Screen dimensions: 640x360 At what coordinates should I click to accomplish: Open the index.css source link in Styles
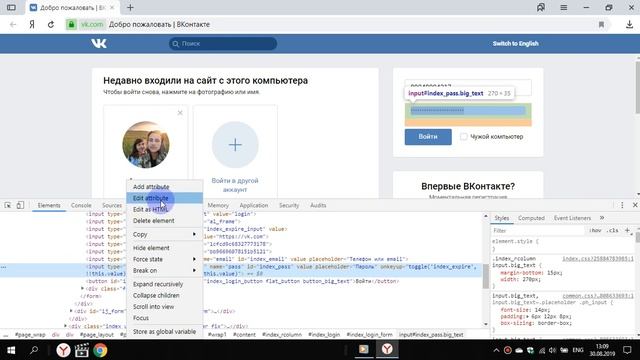(x=598, y=259)
